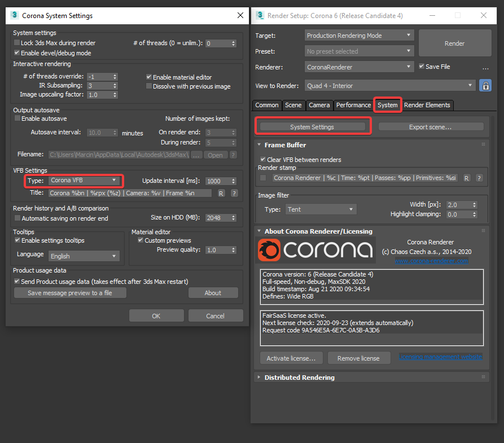Open the Image filter Type dropdown
The width and height of the screenshot is (504, 443).
point(321,209)
